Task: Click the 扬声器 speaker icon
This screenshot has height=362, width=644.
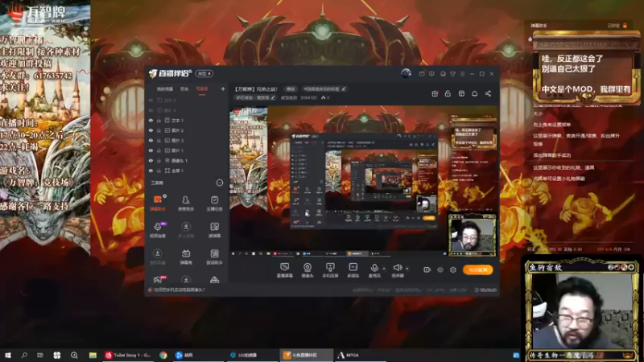Action: [x=398, y=270]
